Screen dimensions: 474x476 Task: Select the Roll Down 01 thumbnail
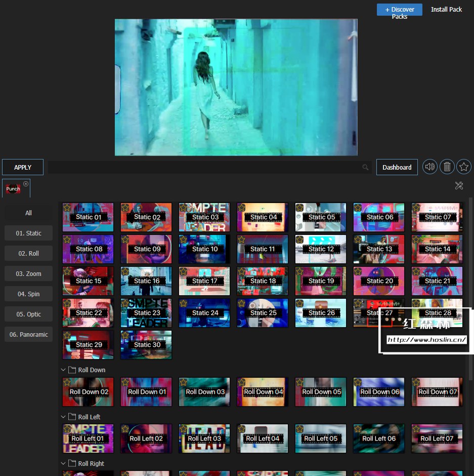[146, 392]
